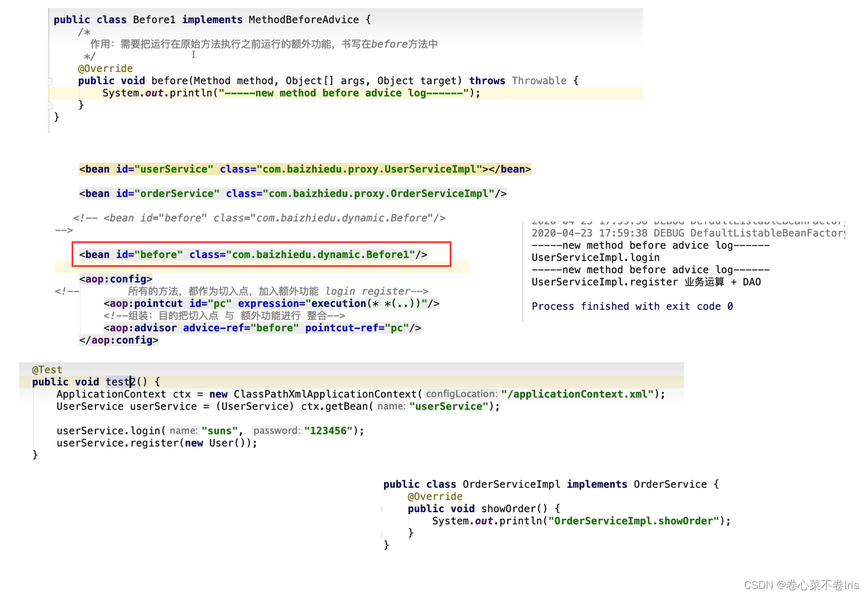
Task: Click console line '2020-04-23 17:59:38 DEBUG DefaultListableBeanFactory'
Action: 688,233
